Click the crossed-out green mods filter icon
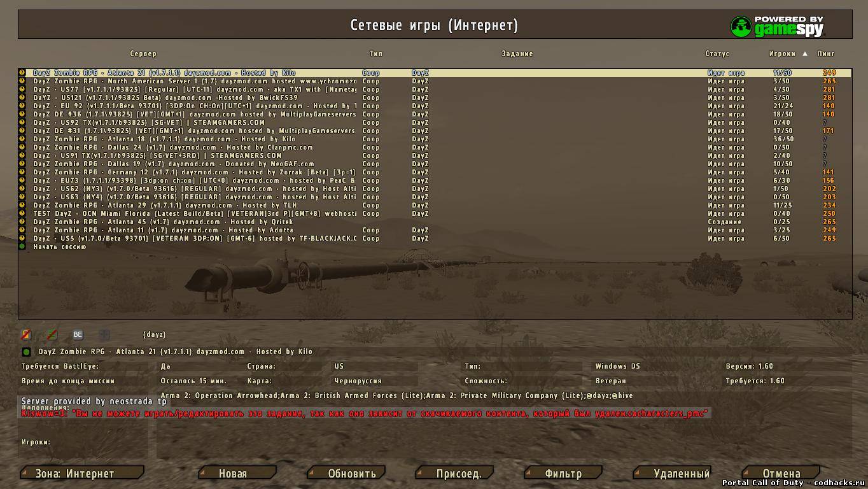Image resolution: width=868 pixels, height=489 pixels. click(x=52, y=334)
